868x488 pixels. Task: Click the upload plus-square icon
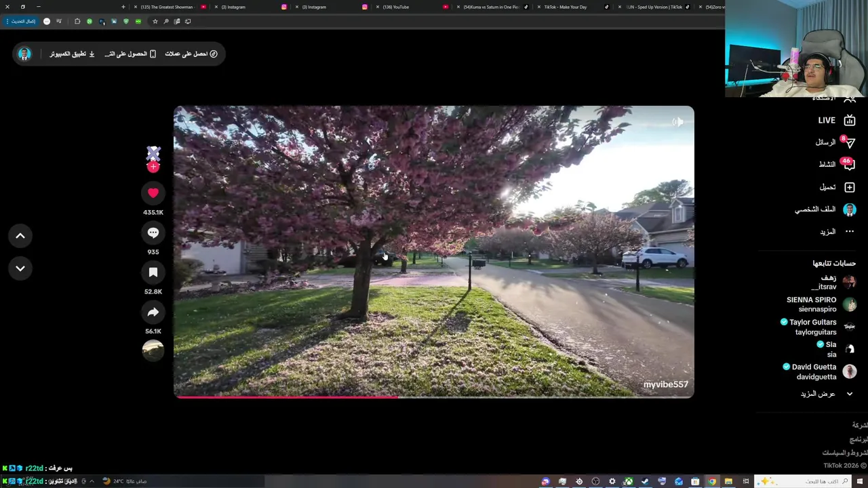pos(850,187)
